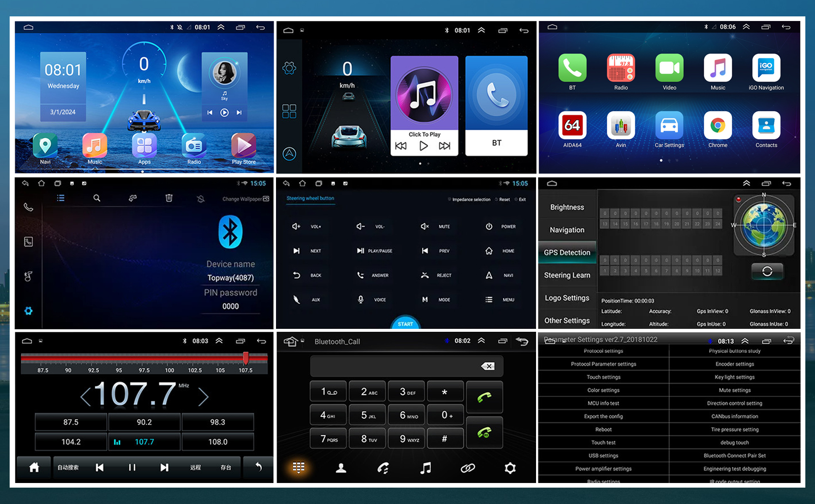Viewport: 815px width, 504px height.
Task: Click the right arrow beside frequency 107.7
Action: pyautogui.click(x=203, y=396)
